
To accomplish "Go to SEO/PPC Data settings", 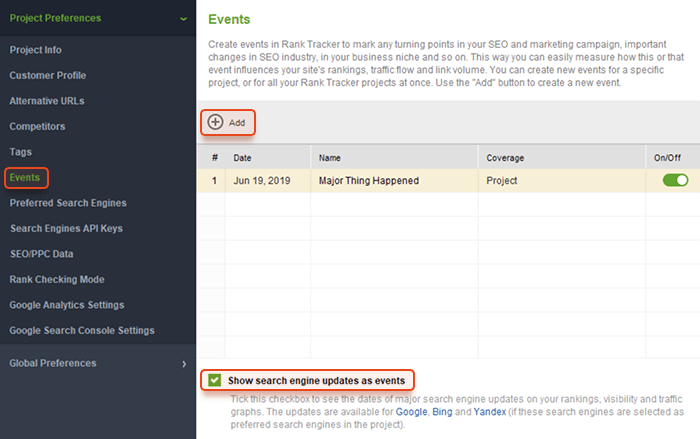I will pos(42,254).
